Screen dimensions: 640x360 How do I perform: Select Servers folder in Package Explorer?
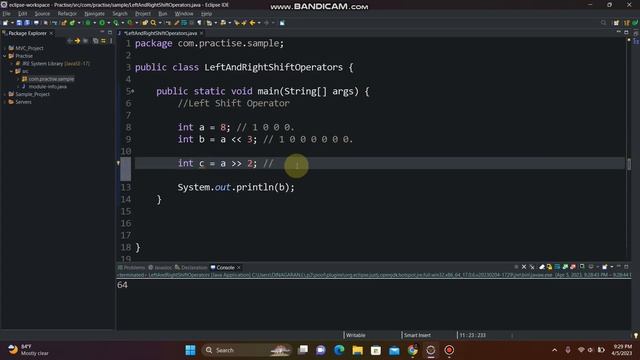tap(23, 102)
